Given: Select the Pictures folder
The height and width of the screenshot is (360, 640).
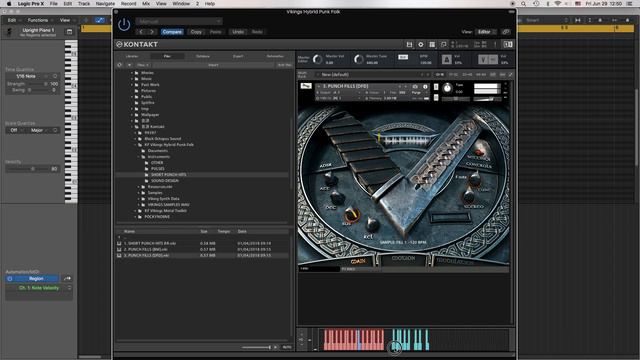Looking at the screenshot, I should [x=148, y=91].
